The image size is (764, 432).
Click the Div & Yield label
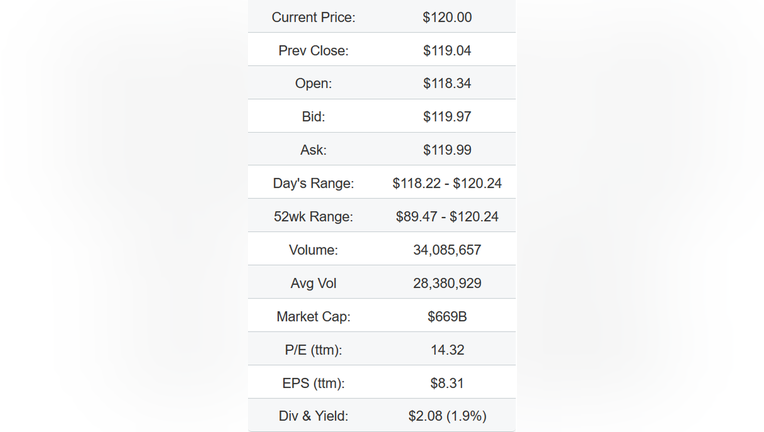pyautogui.click(x=313, y=416)
